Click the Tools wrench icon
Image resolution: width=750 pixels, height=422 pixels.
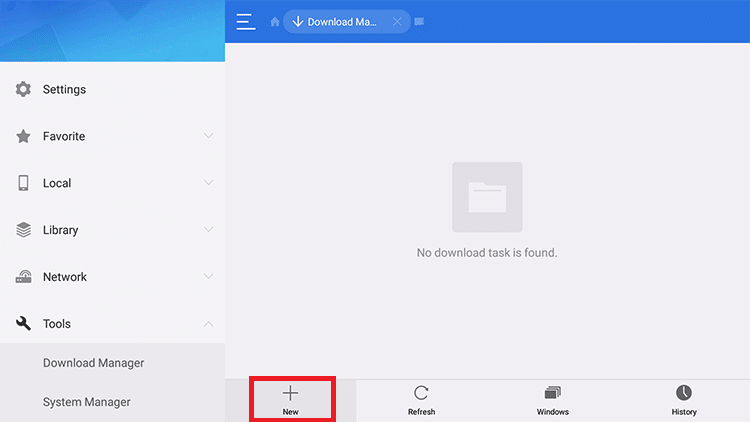[23, 323]
